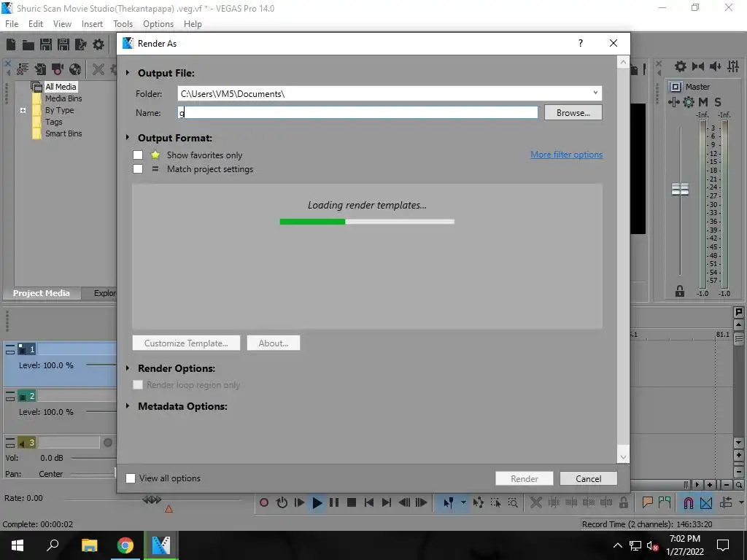747x560 pixels.
Task: Click Play From Start button
Action: tap(299, 502)
